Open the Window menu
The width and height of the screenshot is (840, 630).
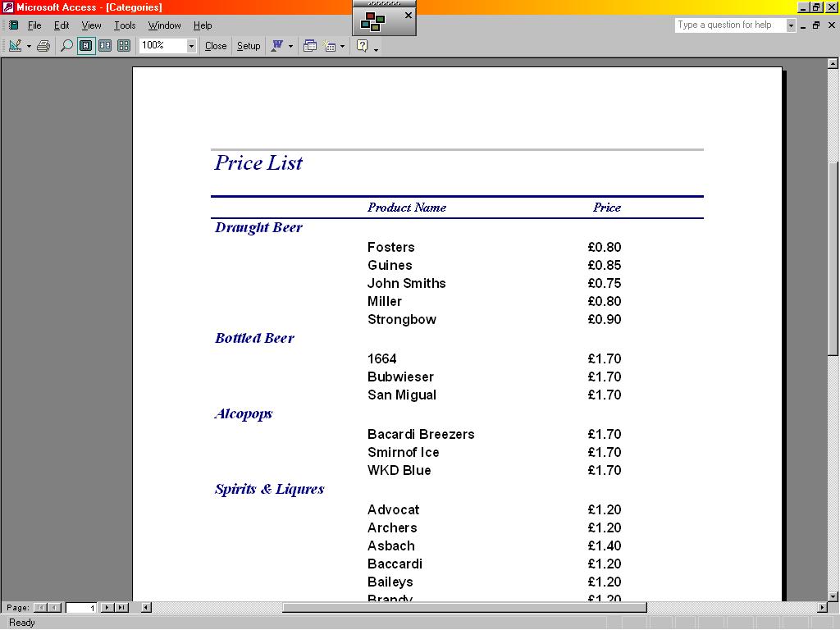click(164, 25)
